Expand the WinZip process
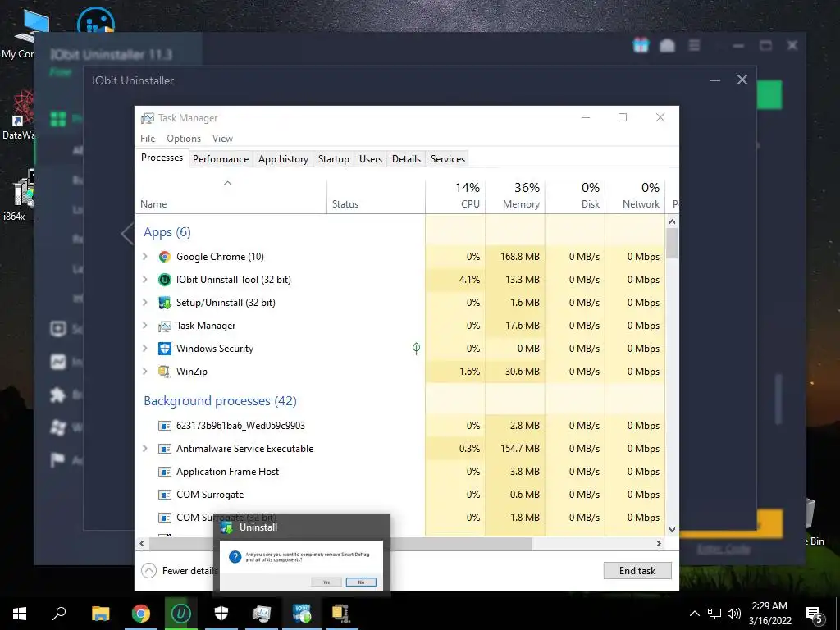The width and height of the screenshot is (840, 630). pos(144,372)
